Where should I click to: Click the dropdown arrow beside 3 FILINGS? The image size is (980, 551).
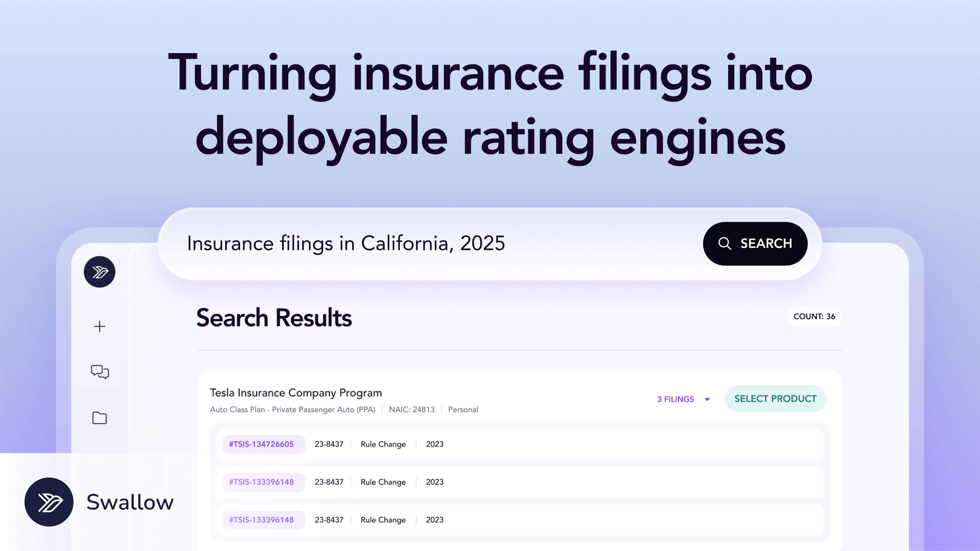coord(707,399)
